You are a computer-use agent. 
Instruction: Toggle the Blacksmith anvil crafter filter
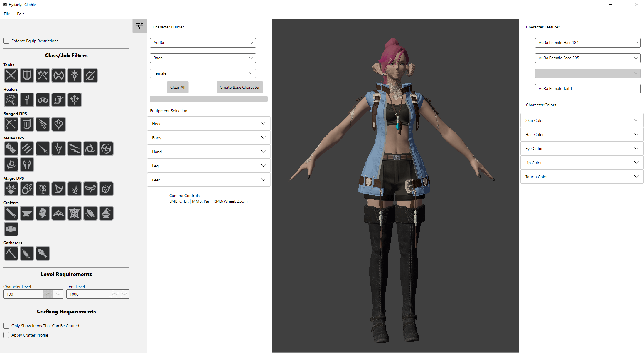(27, 213)
